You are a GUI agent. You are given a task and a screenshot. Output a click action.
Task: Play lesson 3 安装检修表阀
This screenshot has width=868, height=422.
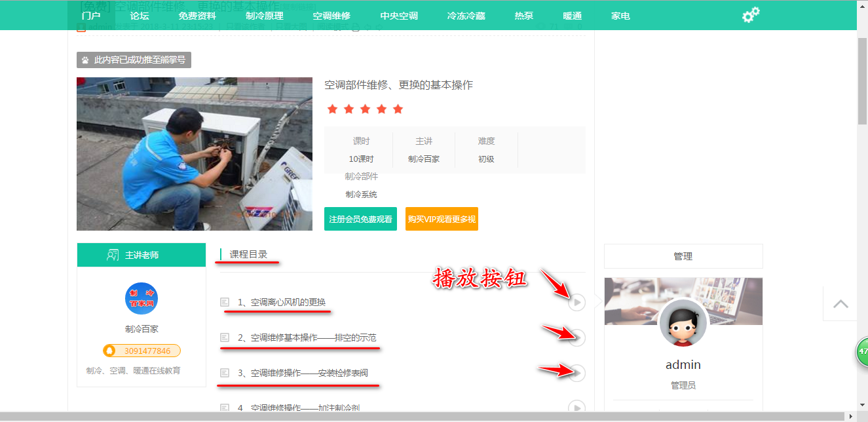(576, 374)
